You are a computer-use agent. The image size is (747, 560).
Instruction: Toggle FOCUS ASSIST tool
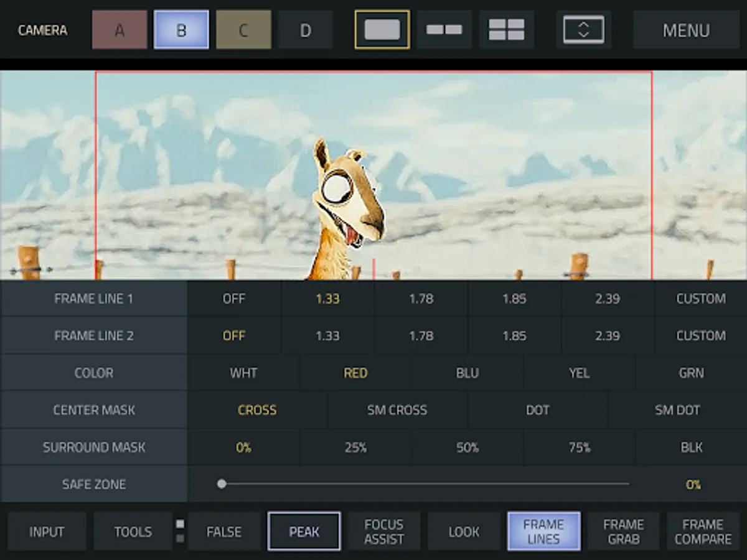(x=384, y=531)
